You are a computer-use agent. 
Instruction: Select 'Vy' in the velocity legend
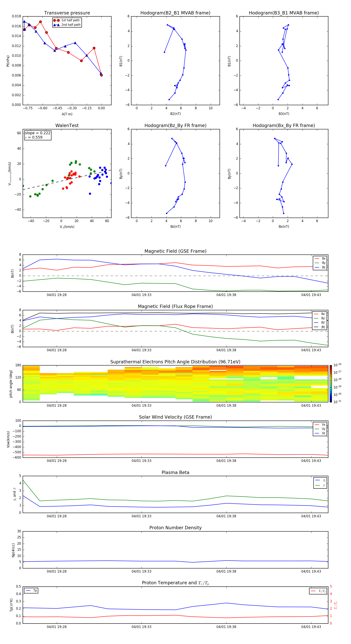pos(320,429)
